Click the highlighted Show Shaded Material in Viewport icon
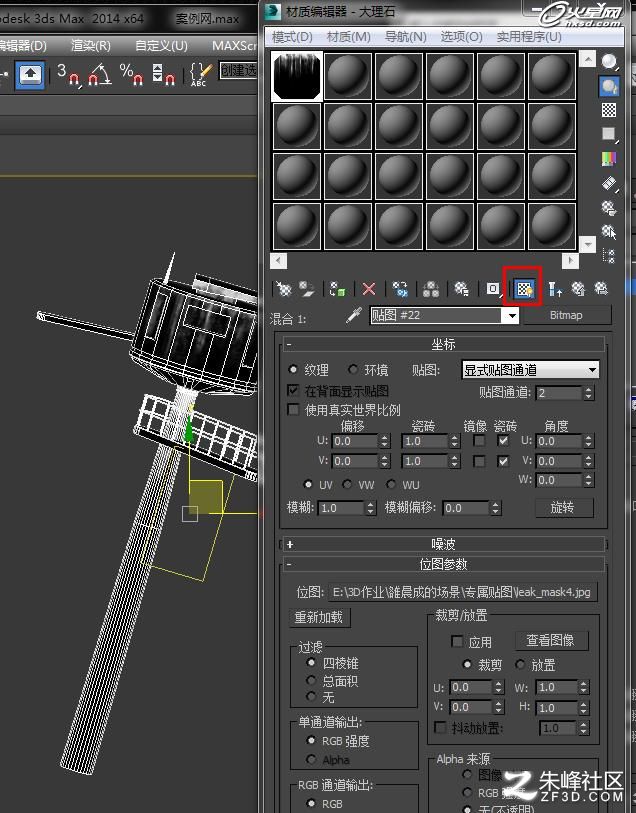The height and width of the screenshot is (813, 636). [x=524, y=288]
